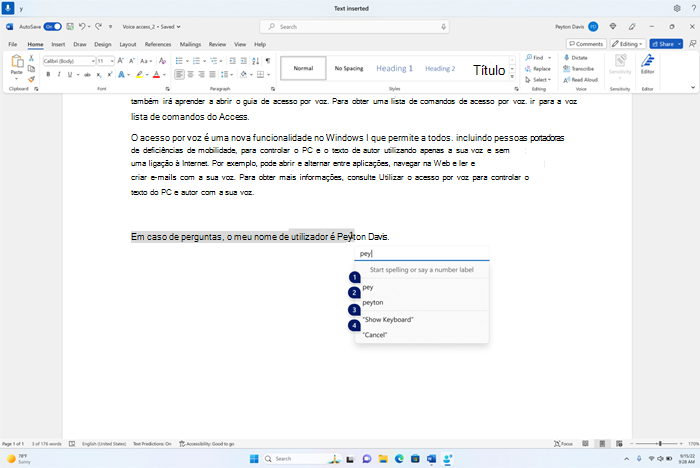
Task: Justify the paragraph text
Action: pyautogui.click(x=212, y=75)
